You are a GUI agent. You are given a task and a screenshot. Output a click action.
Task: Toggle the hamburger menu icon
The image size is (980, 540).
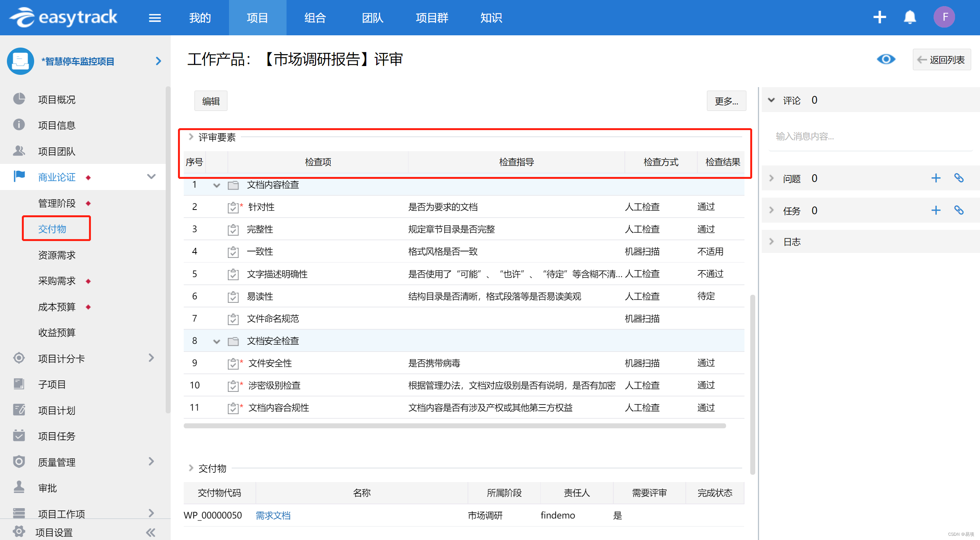coord(155,18)
